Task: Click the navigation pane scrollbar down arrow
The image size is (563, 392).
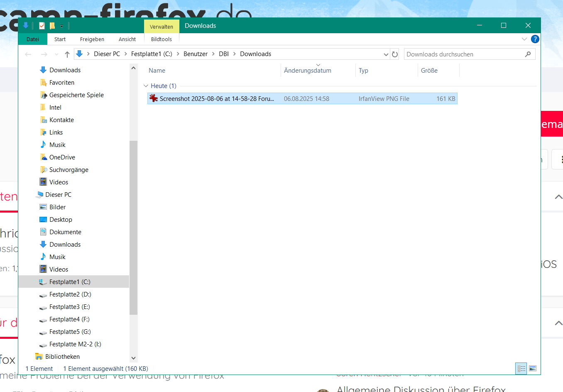Action: (133, 358)
